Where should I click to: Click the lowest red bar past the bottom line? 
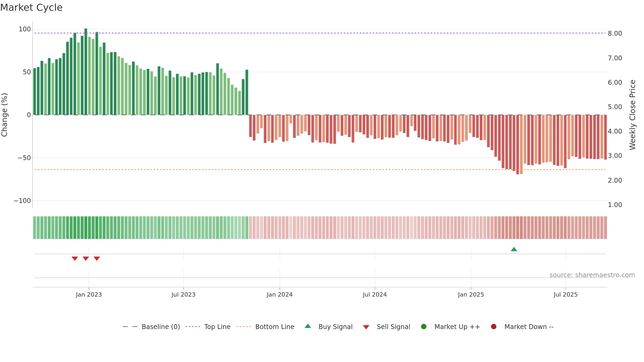[x=518, y=145]
